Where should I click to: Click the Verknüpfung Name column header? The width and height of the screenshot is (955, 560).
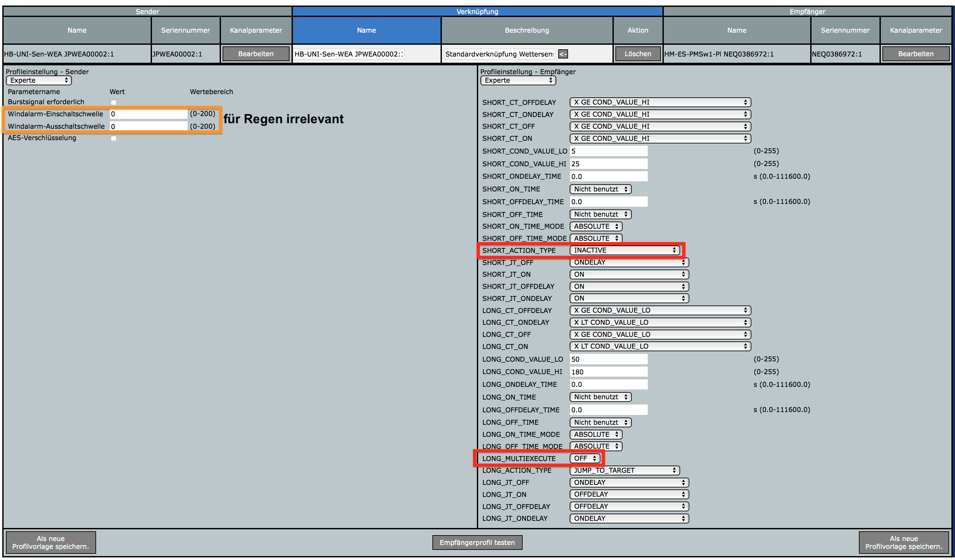(x=366, y=30)
